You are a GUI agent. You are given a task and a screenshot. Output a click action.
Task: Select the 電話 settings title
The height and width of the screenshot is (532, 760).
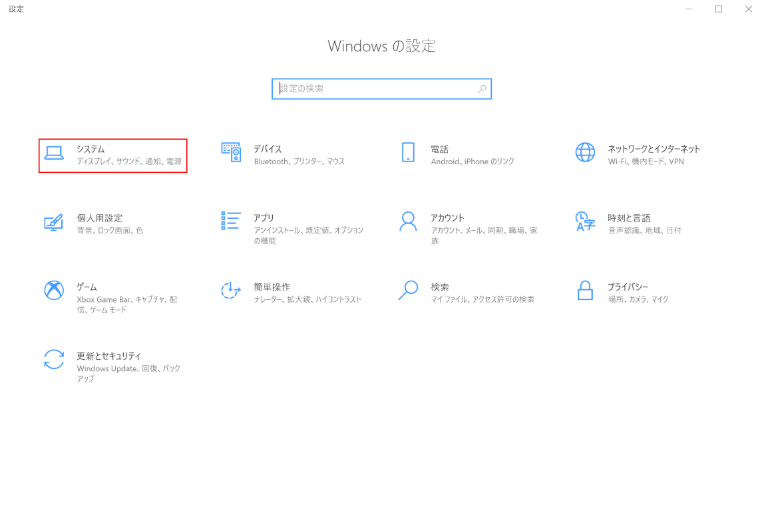coord(440,149)
